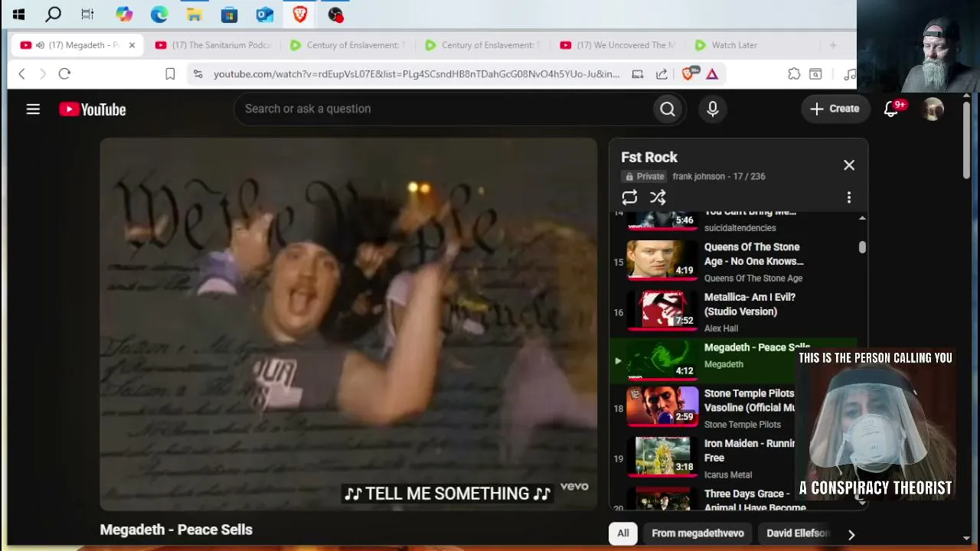
Task: Click the YouTube search input field
Action: [x=444, y=109]
